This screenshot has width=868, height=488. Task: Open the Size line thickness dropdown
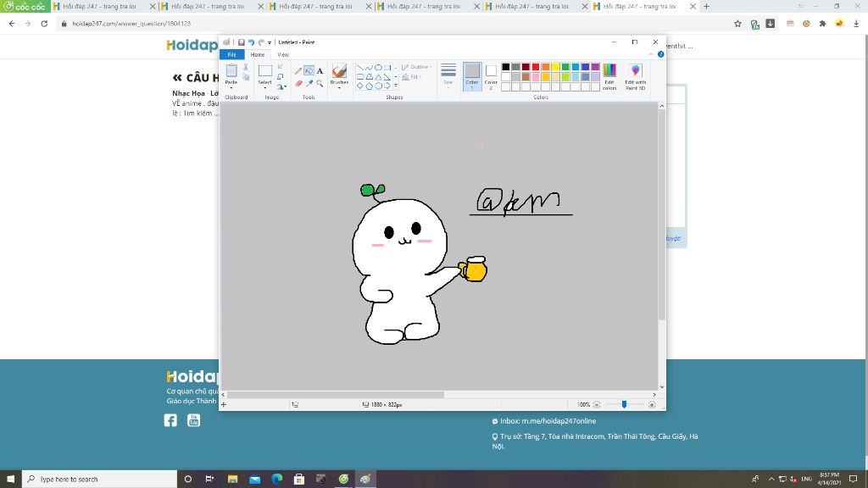coord(448,76)
